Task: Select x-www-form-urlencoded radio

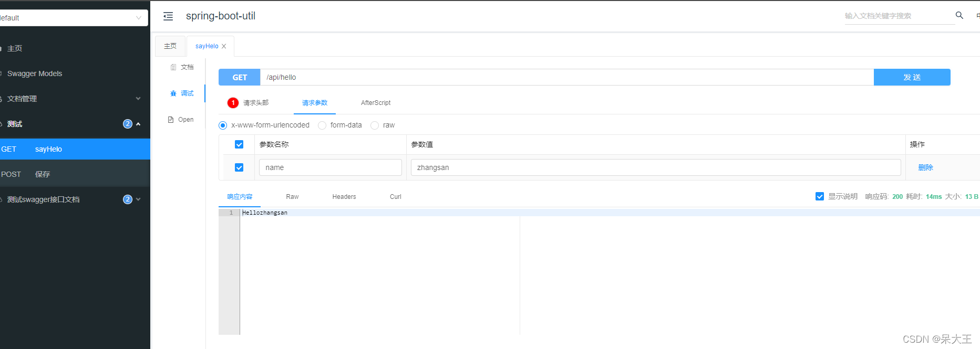Action: (x=223, y=125)
